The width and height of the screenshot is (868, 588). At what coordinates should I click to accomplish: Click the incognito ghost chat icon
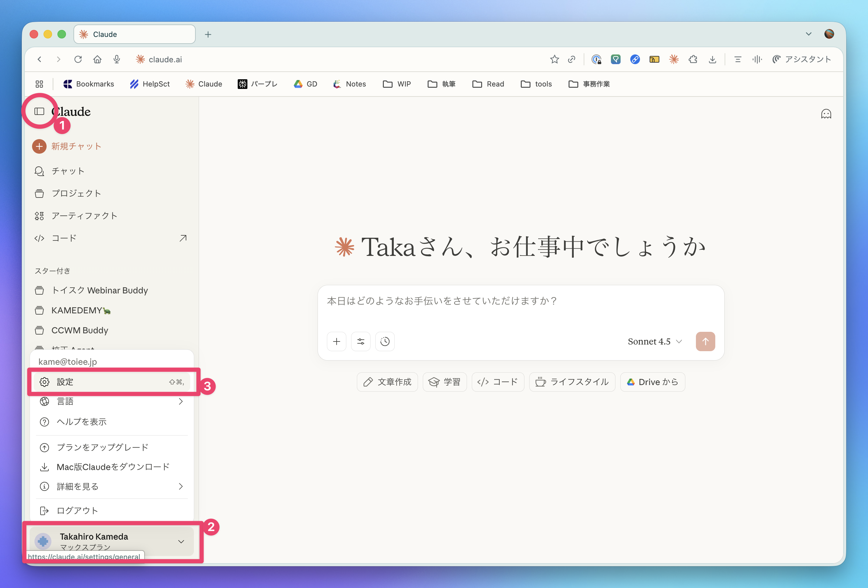point(826,114)
